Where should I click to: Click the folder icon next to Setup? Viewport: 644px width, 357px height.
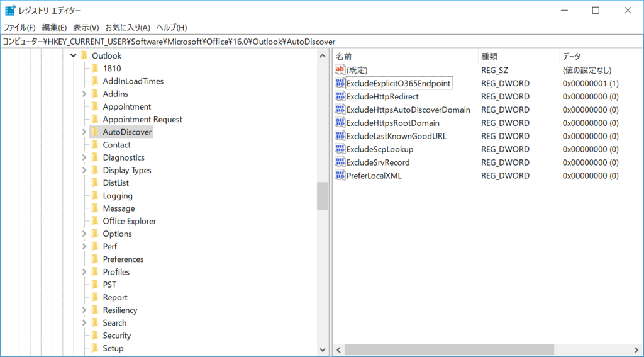click(96, 348)
